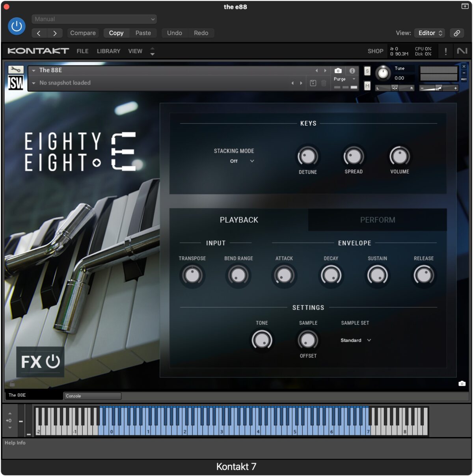Select next instrument arrow in The 88E row
This screenshot has height=476, width=473.
(325, 71)
